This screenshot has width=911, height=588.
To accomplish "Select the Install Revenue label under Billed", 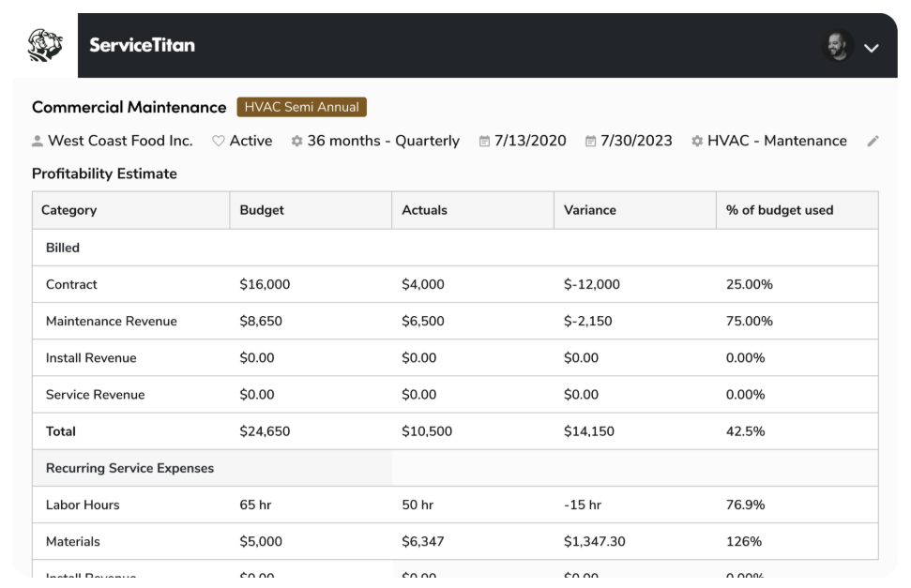I will click(91, 357).
